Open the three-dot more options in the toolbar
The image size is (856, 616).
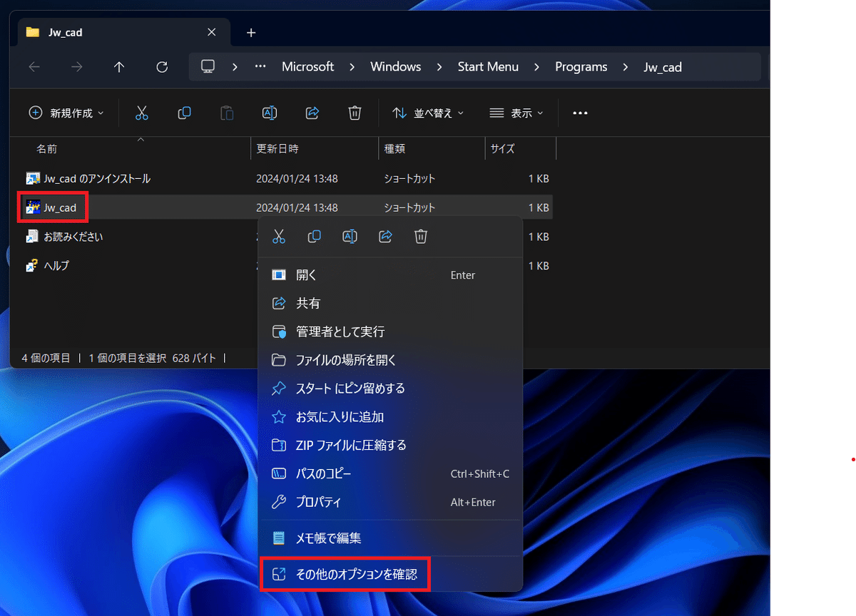[580, 113]
